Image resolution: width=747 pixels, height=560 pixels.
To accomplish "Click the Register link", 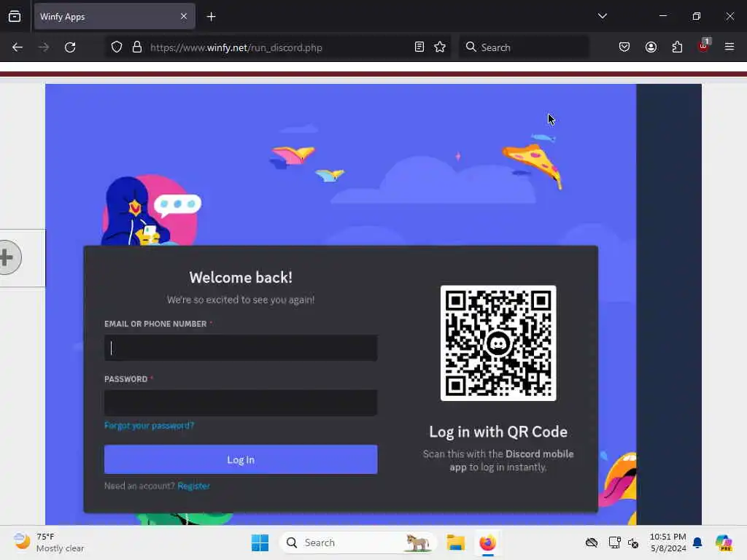I will click(x=193, y=486).
